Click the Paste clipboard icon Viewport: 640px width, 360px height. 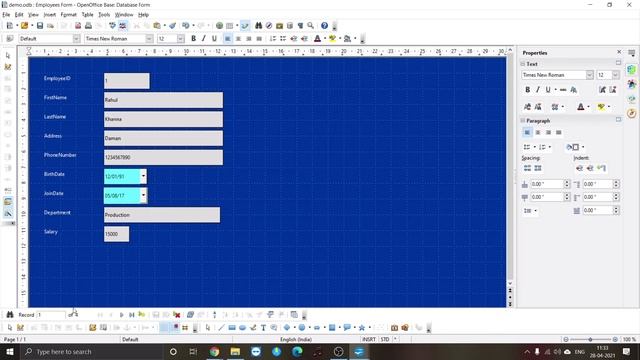point(157,26)
